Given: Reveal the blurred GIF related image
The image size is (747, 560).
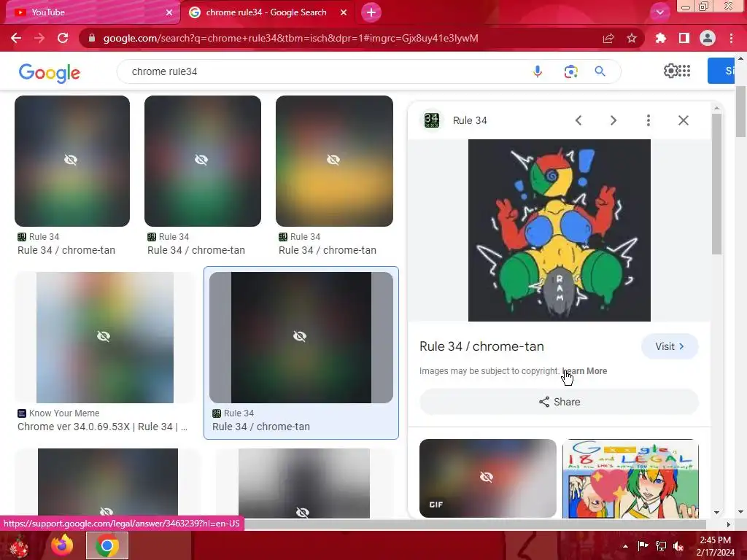Looking at the screenshot, I should [x=487, y=478].
